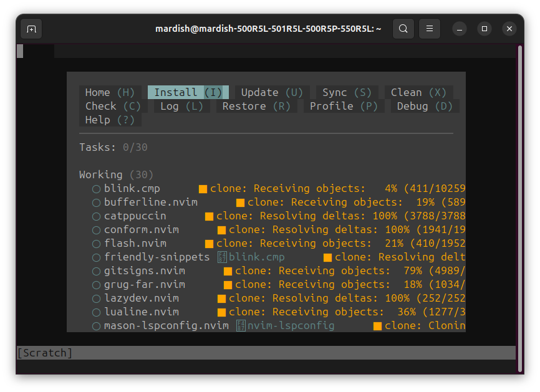Click the circle marker beside conform.nvim

point(96,230)
